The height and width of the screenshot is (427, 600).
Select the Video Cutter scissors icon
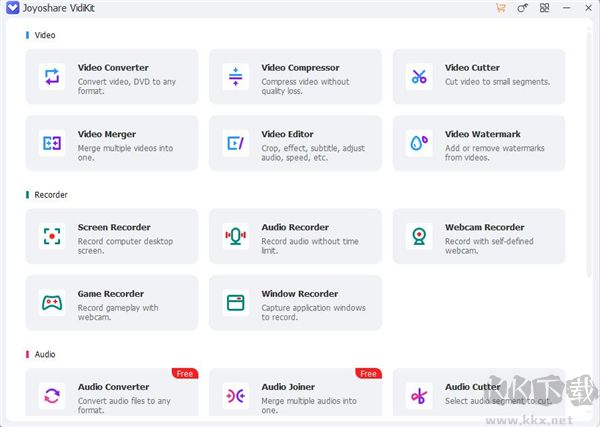click(x=419, y=77)
